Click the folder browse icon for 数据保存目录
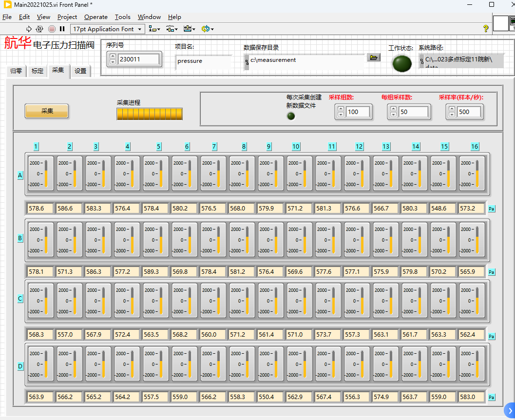Viewport: 515px width, 420px height. tap(374, 57)
